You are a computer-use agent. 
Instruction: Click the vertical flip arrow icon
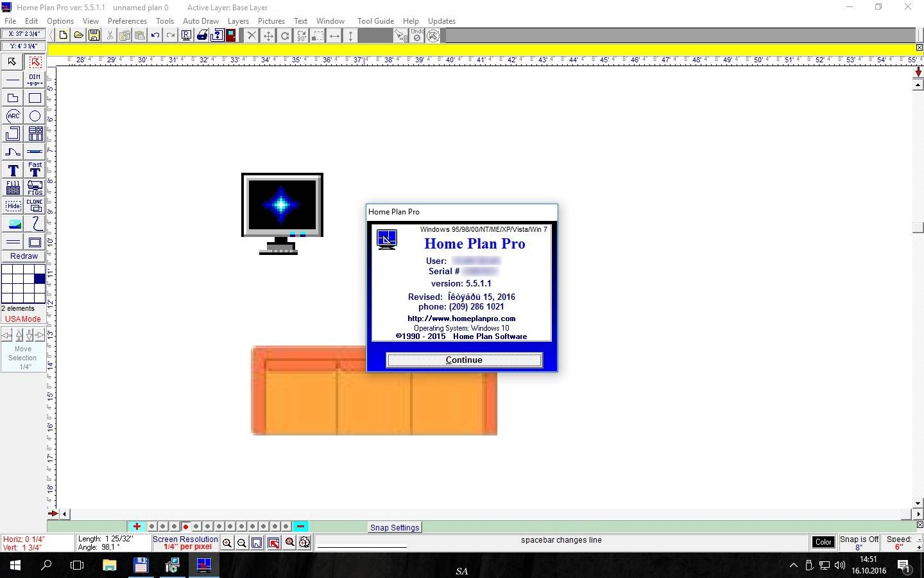click(351, 36)
